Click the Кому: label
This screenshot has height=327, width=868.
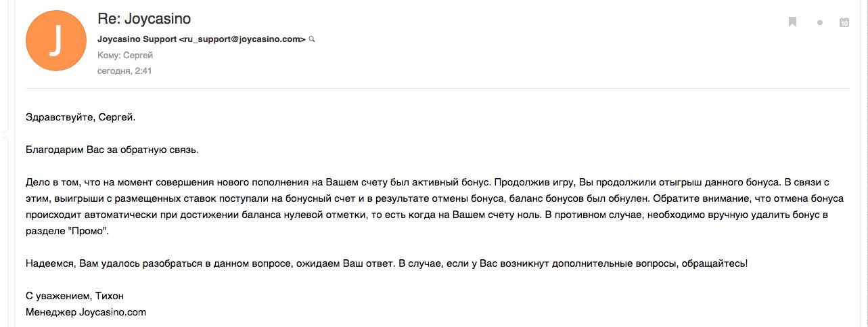(110, 56)
